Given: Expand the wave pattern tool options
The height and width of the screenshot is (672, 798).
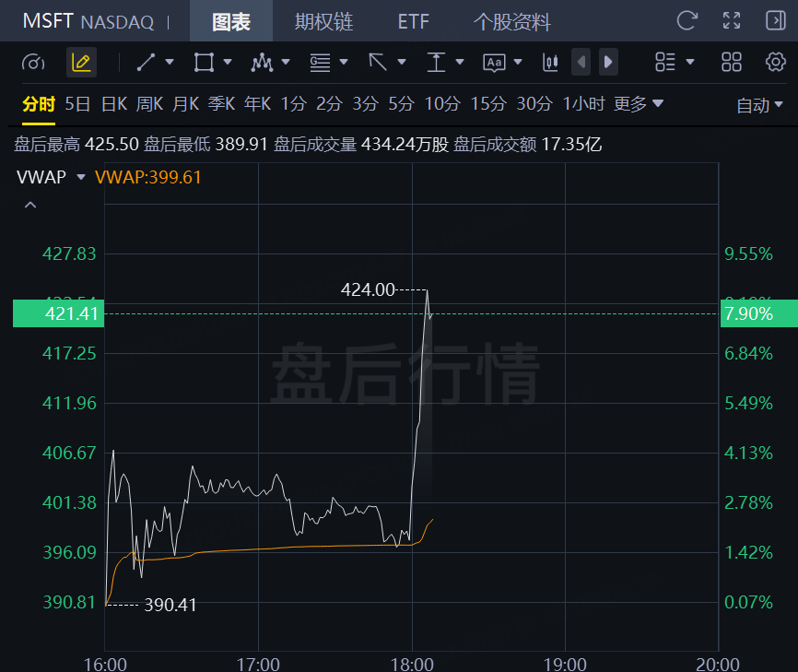Looking at the screenshot, I should click(x=286, y=62).
